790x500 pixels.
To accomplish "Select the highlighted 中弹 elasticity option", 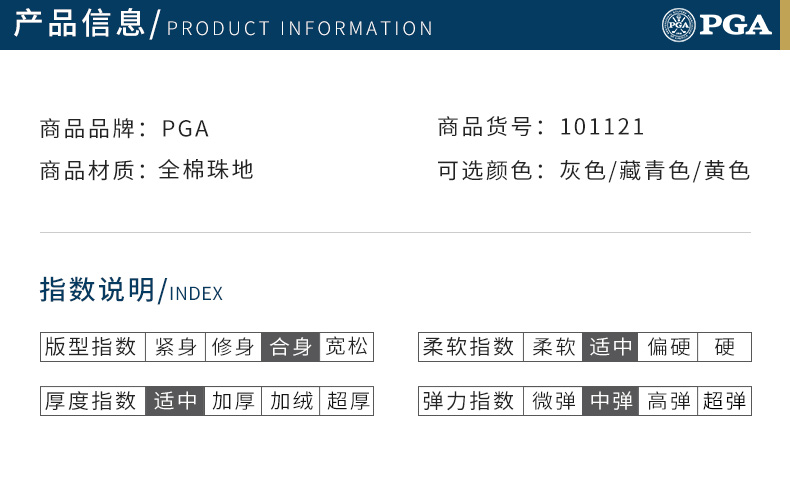I will tap(611, 401).
